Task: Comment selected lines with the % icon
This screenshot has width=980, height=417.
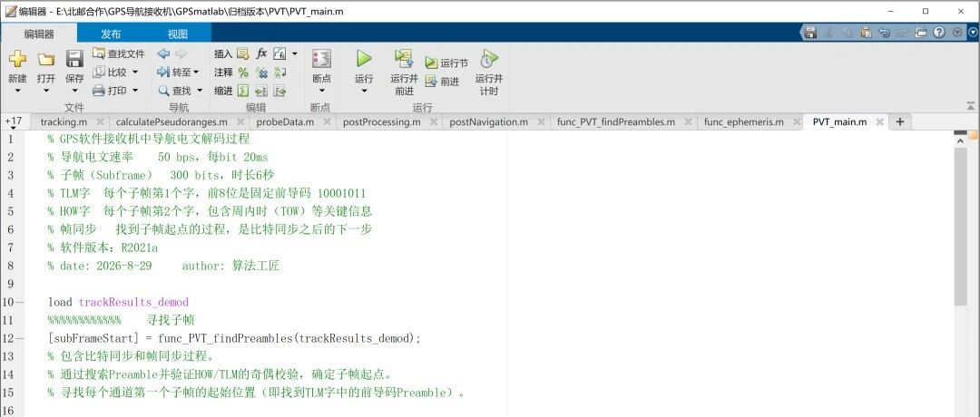Action: coord(243,73)
